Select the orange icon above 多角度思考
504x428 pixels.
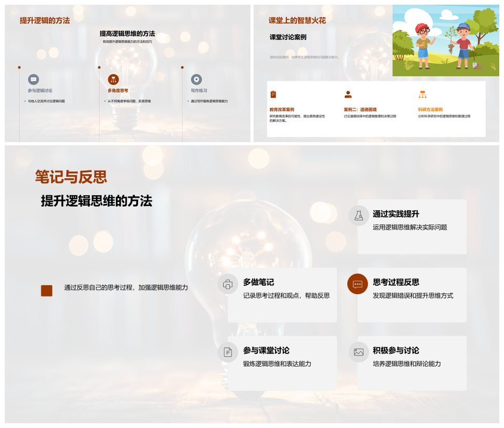[113, 79]
